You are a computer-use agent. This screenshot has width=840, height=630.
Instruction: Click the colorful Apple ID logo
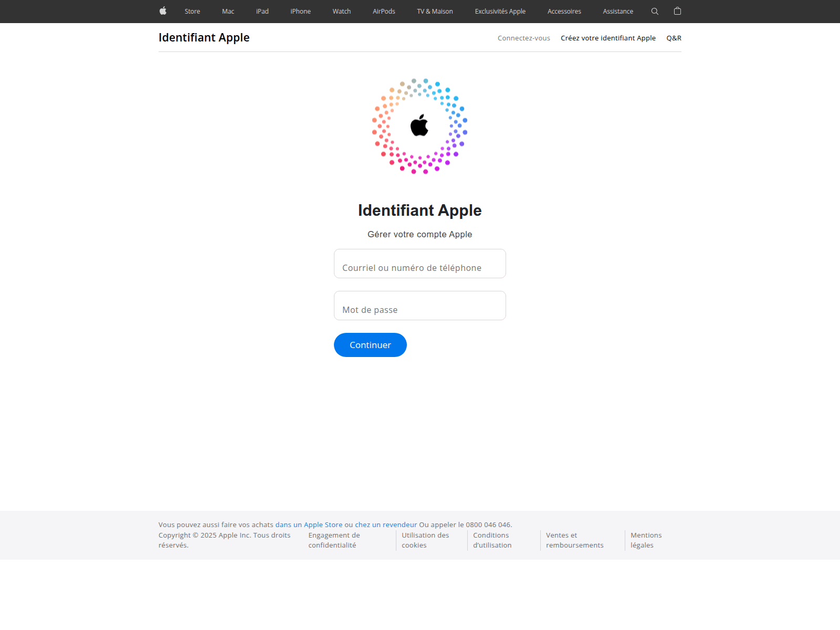(419, 126)
